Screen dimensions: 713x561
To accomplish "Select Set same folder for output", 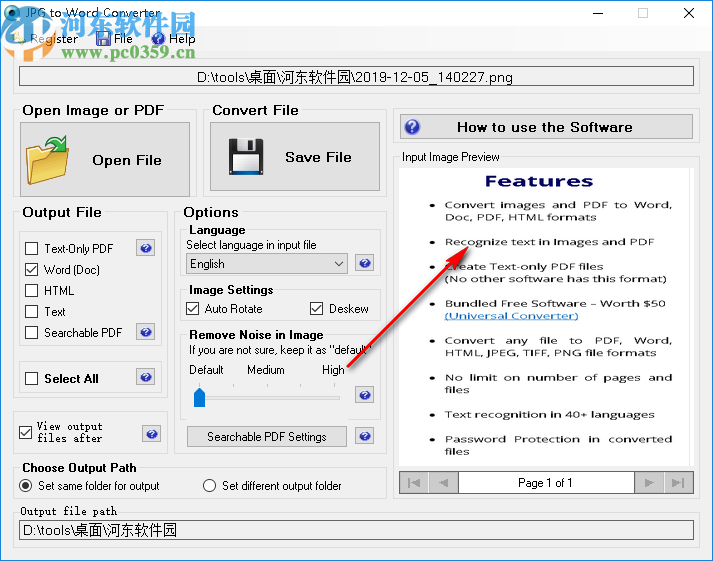I will coord(26,486).
